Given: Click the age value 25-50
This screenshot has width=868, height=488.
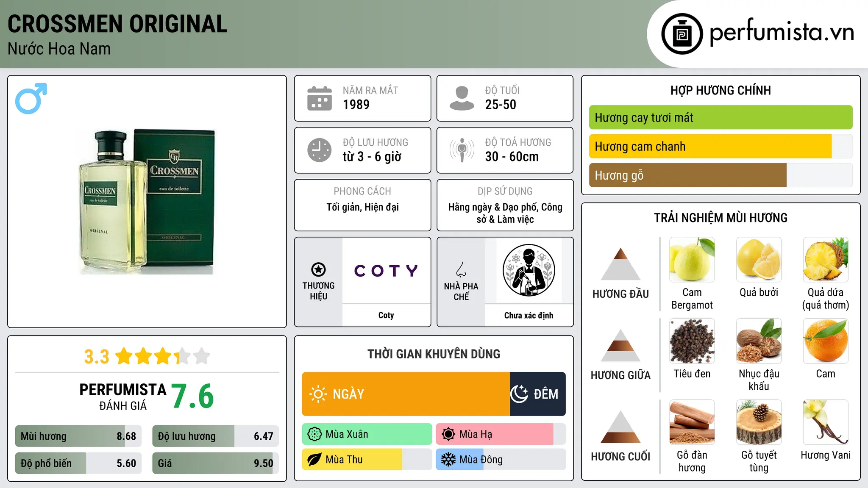Looking at the screenshot, I should point(501,105).
